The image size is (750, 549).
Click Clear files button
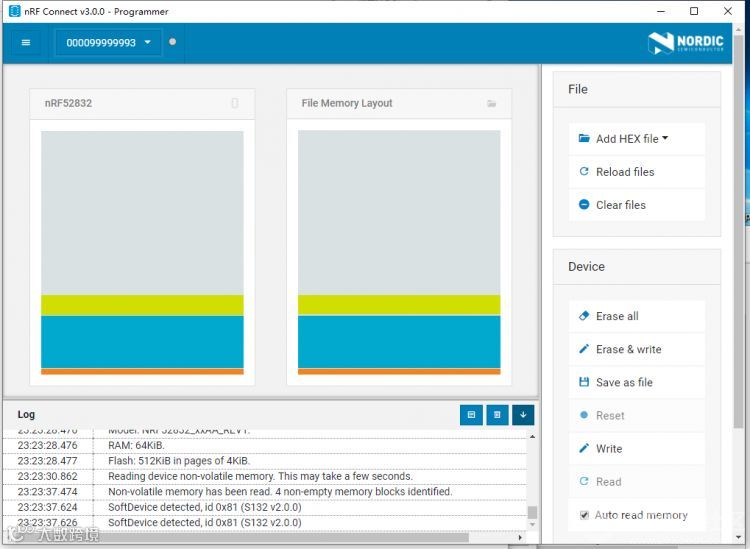[x=637, y=205]
